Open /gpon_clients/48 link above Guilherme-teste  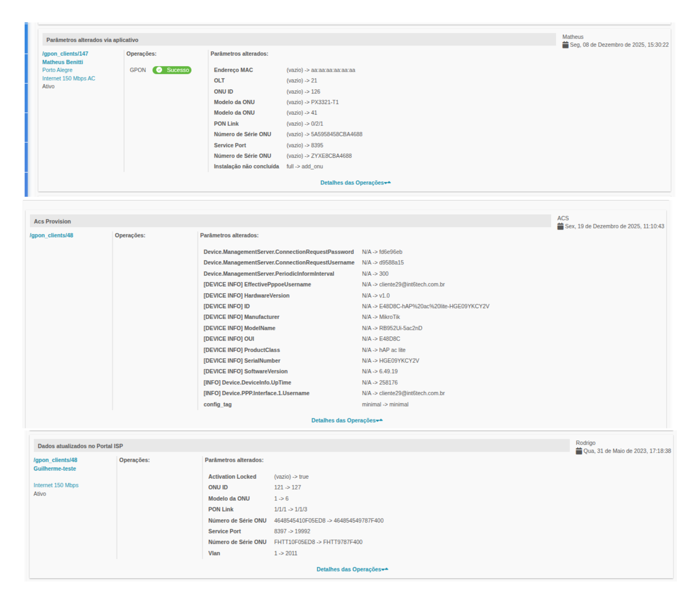click(x=55, y=460)
